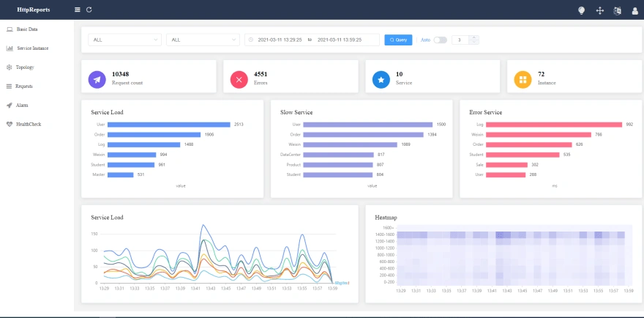Click the 1400-1600 heatmap row label
The width and height of the screenshot is (644, 318).
tap(386, 234)
